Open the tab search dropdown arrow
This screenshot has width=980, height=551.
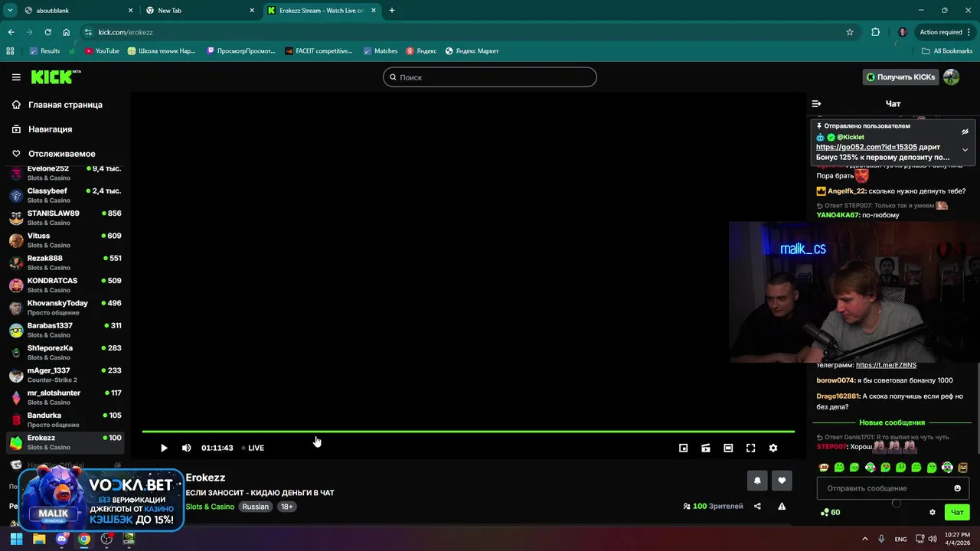10,11
